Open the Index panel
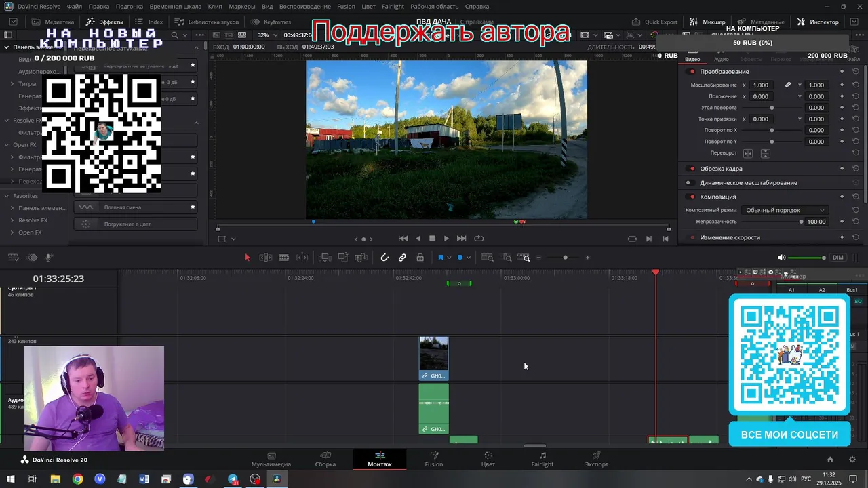The image size is (868, 488). pyautogui.click(x=149, y=22)
